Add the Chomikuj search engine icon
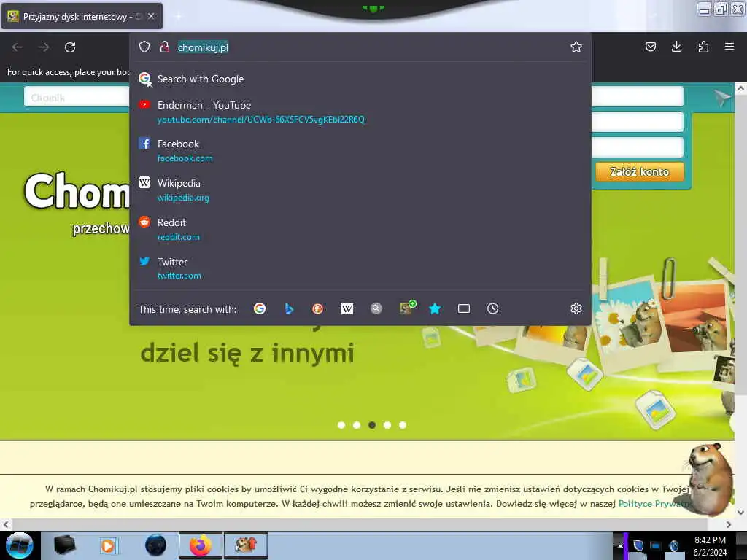 coord(406,308)
